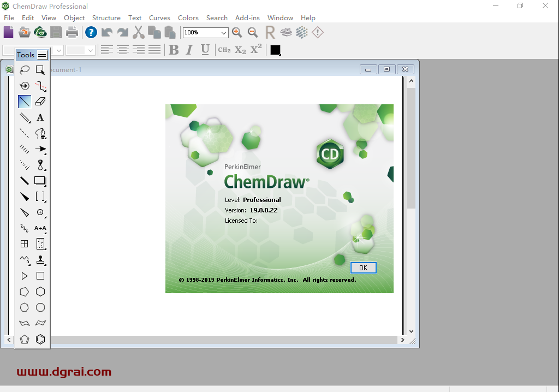
Task: Open the Curves menu
Action: [159, 18]
